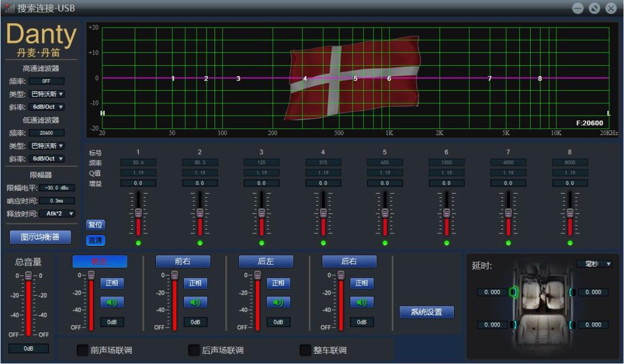Click the 低通滤波器 频率 field showing 20600
The width and height of the screenshot is (624, 364).
[x=47, y=133]
